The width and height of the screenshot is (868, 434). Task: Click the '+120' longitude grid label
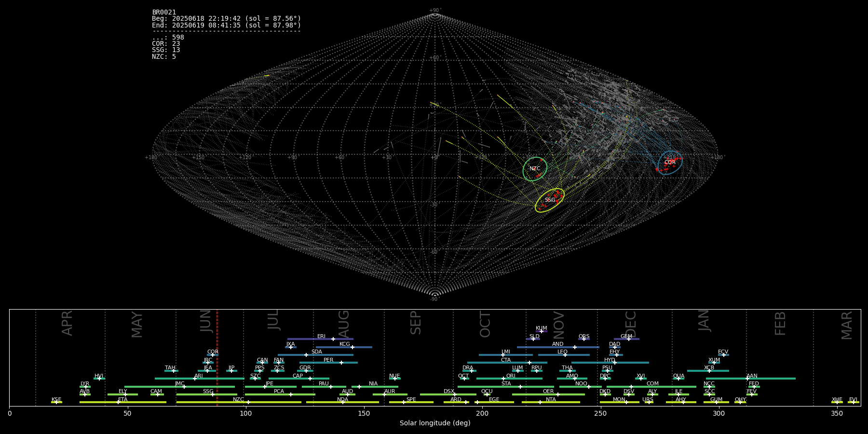point(245,157)
